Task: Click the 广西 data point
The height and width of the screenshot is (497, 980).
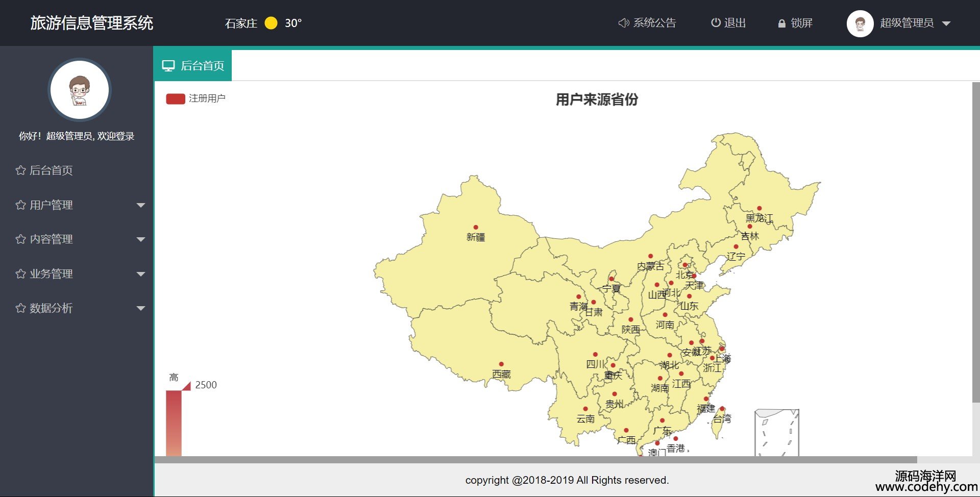Action: (x=626, y=431)
